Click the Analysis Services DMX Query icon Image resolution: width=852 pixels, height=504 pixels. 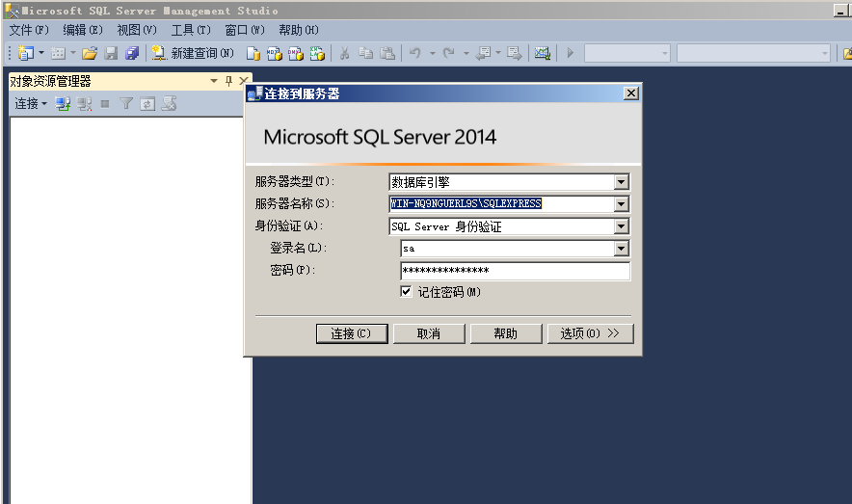point(296,53)
